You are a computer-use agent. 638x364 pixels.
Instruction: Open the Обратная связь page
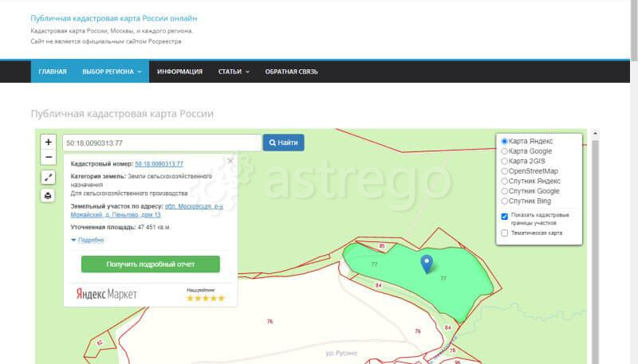pyautogui.click(x=291, y=72)
